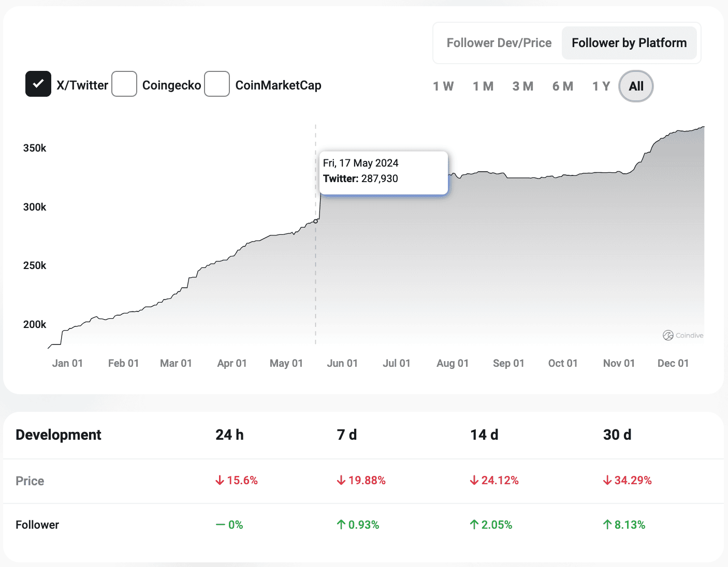
Task: Click the red down arrow beside 34.29%
Action: 607,481
